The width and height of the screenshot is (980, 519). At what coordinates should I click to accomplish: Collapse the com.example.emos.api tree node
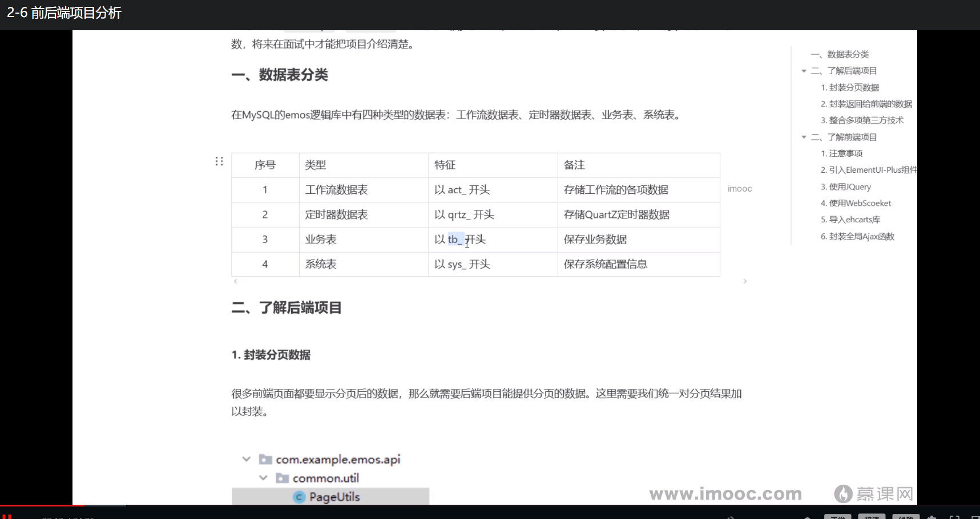(x=247, y=459)
